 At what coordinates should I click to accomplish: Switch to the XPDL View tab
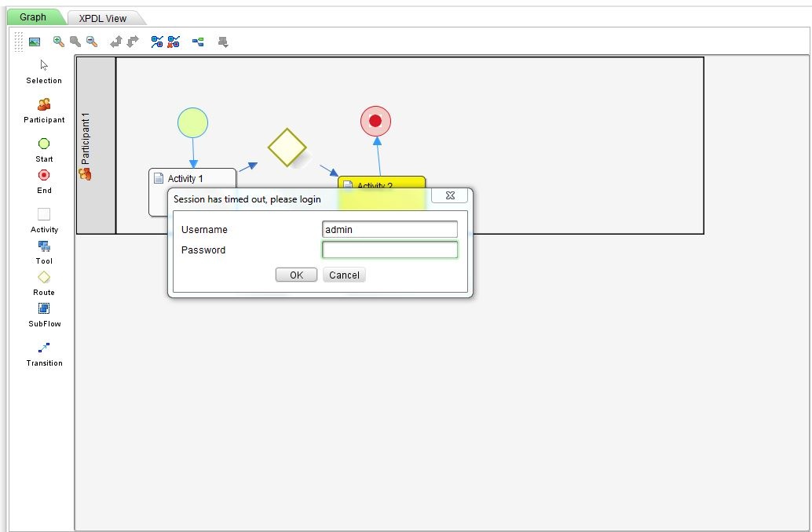103,18
